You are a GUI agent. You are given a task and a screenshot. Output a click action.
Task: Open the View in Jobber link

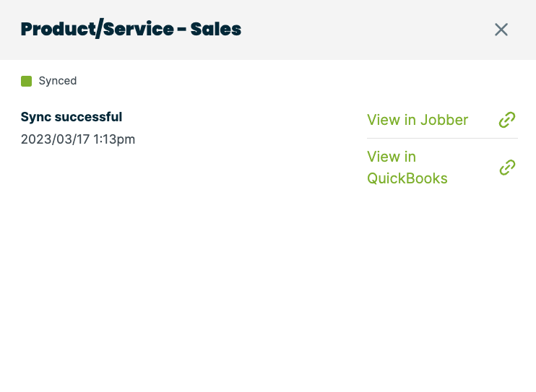418,120
